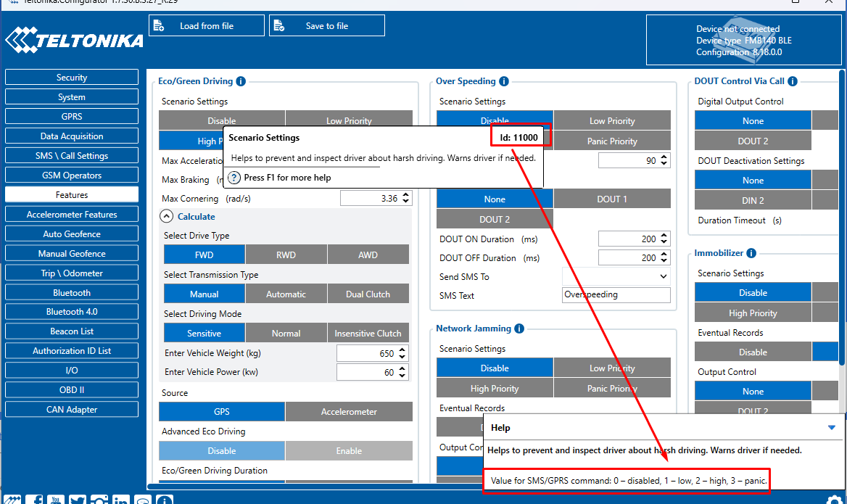Open the Twitter icon in the footer
This screenshot has width=847, height=504.
pos(78,500)
